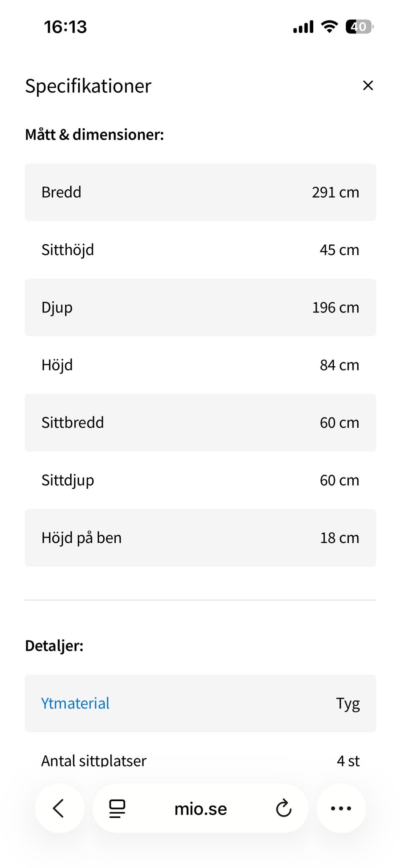
Task: Tap the Antal sittplatser row
Action: click(x=200, y=761)
